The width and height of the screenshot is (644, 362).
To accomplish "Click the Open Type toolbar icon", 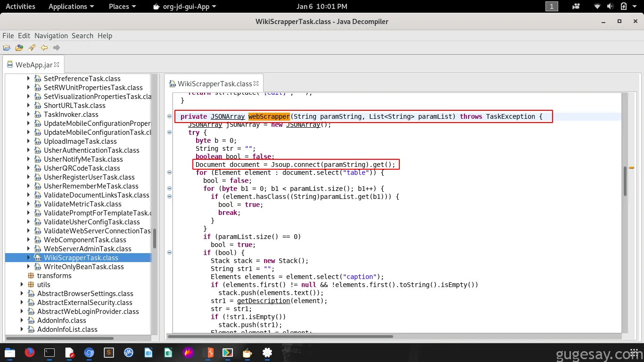I will click(19, 48).
